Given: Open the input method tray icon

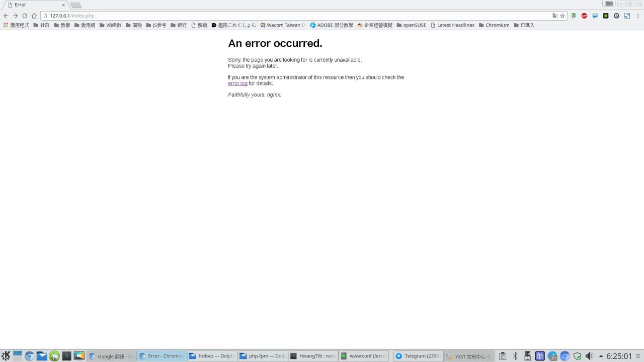Looking at the screenshot, I should tap(540, 356).
